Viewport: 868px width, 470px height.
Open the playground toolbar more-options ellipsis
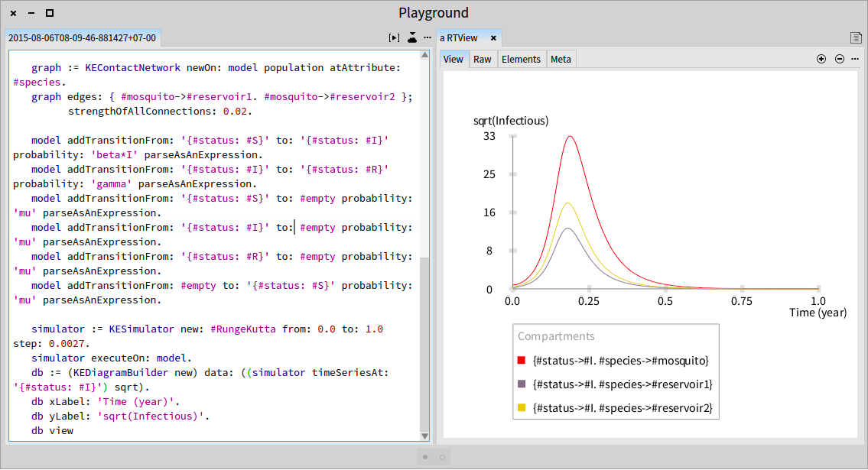point(427,37)
